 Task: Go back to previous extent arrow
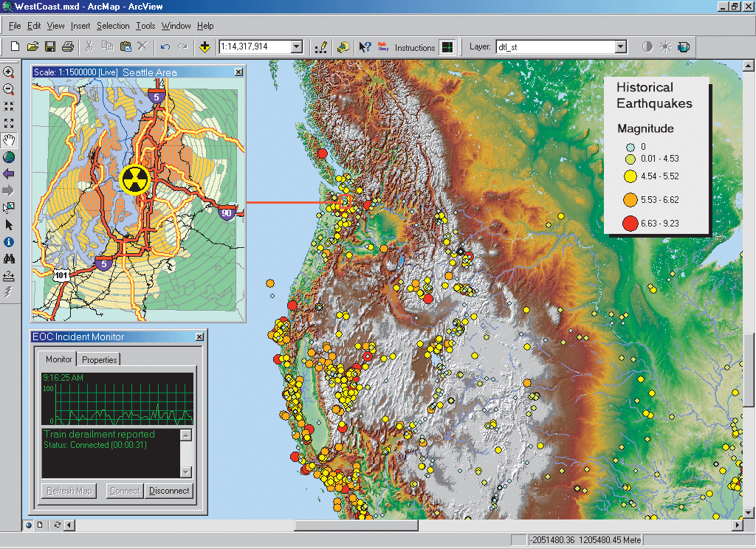coord(9,174)
